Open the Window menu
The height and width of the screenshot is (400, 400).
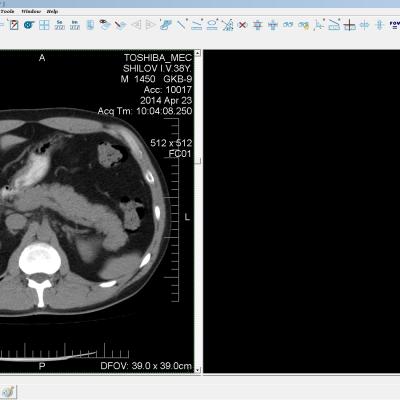(x=31, y=11)
